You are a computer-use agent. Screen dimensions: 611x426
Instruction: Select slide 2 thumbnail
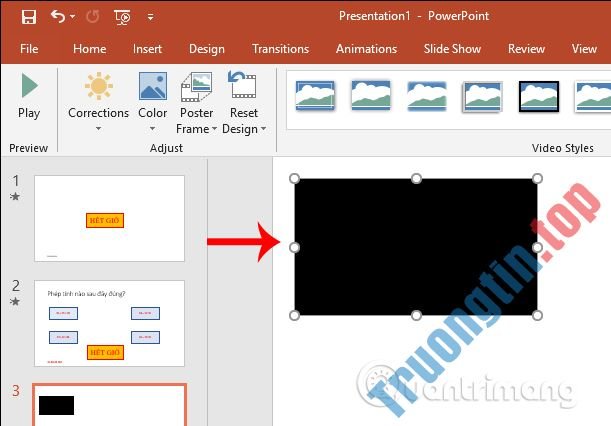[x=109, y=323]
